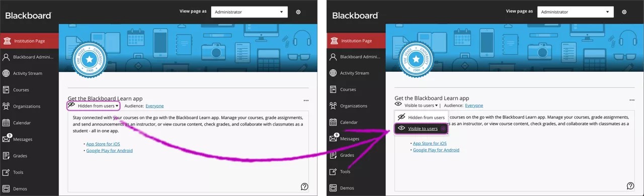Viewport: 644px width, 196px height.
Task: Choose Hidden from users menu option
Action: (x=421, y=117)
